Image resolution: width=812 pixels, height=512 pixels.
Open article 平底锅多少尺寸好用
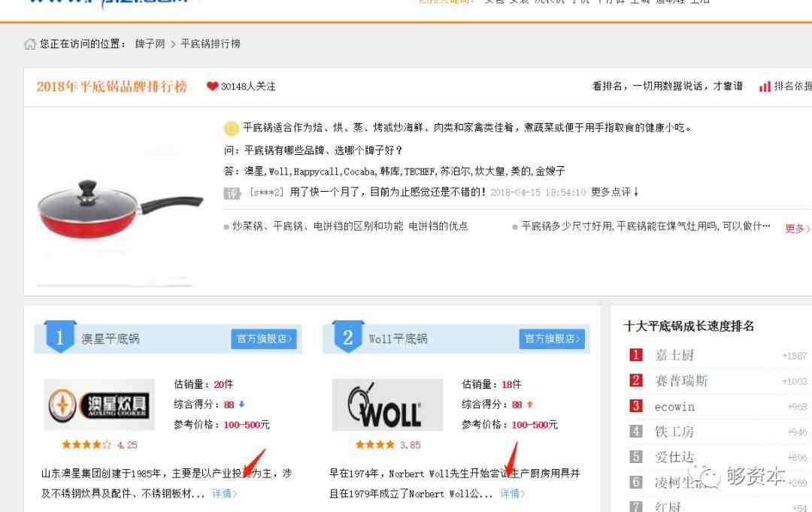tap(645, 226)
